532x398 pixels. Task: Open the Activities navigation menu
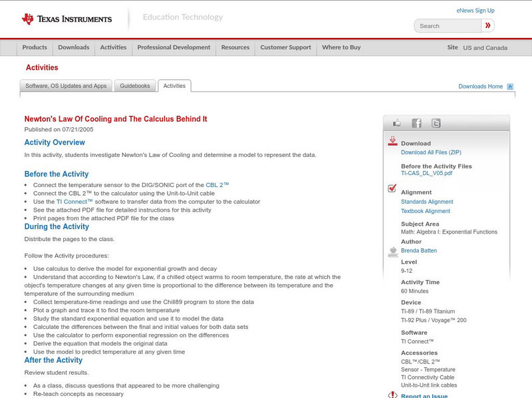[x=113, y=47]
